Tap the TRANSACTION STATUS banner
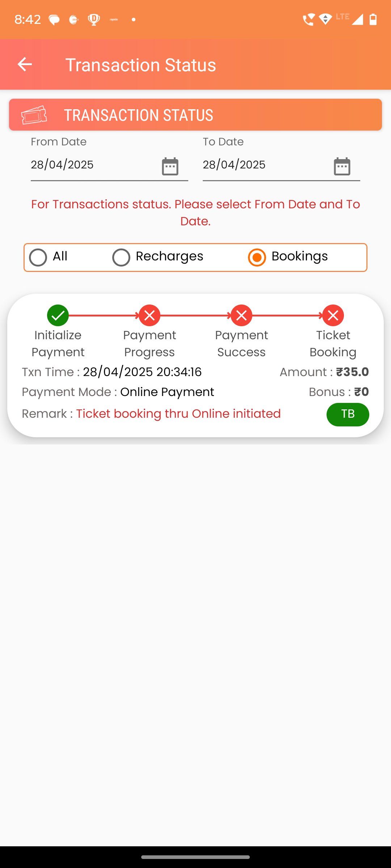Viewport: 391px width, 868px height. point(195,115)
